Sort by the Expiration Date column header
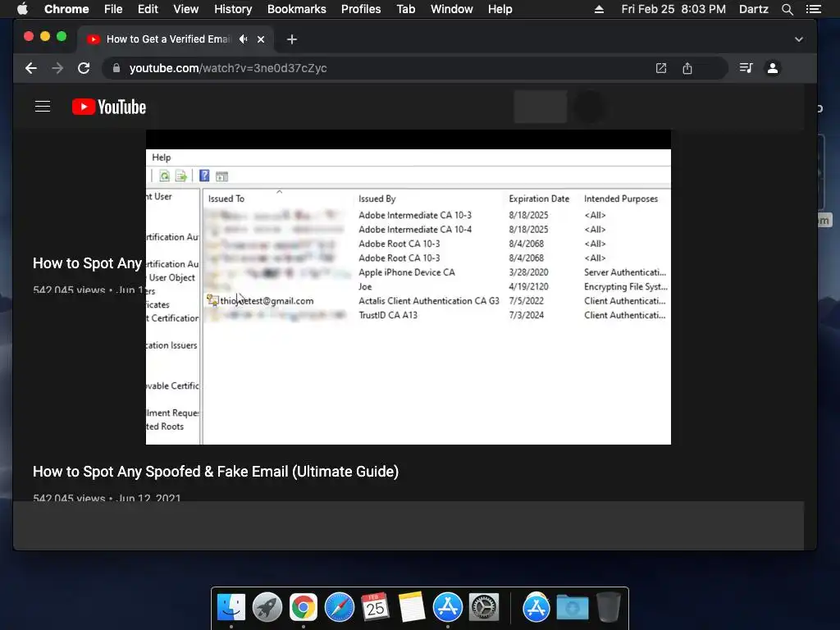Viewport: 840px width, 630px height. [539, 199]
